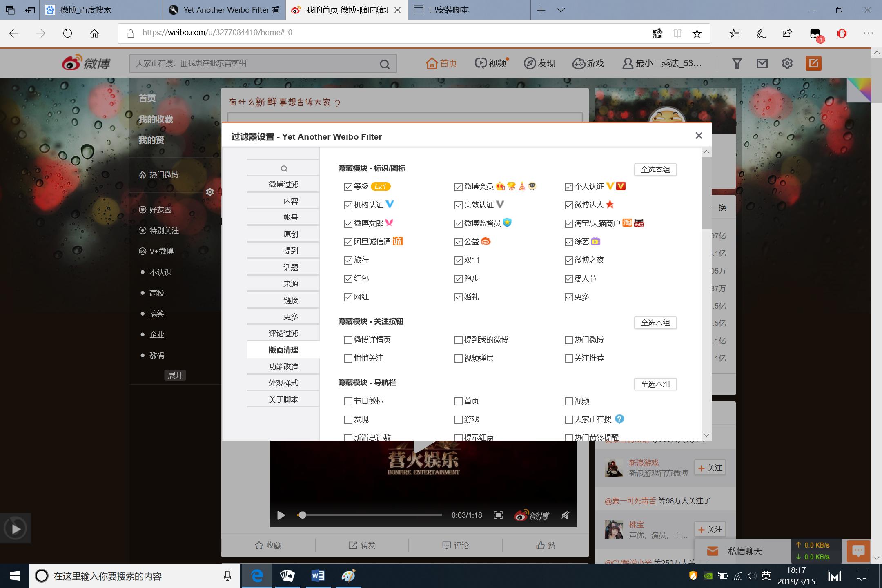Open Weibo settings via the gear icon

[x=787, y=63]
